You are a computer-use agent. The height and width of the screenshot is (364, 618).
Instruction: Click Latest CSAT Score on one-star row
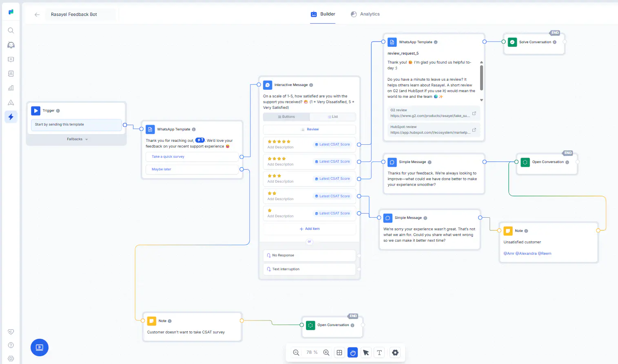pos(332,213)
